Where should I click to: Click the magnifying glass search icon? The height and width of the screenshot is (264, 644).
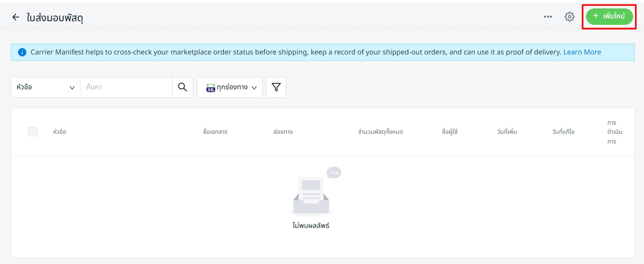point(182,87)
